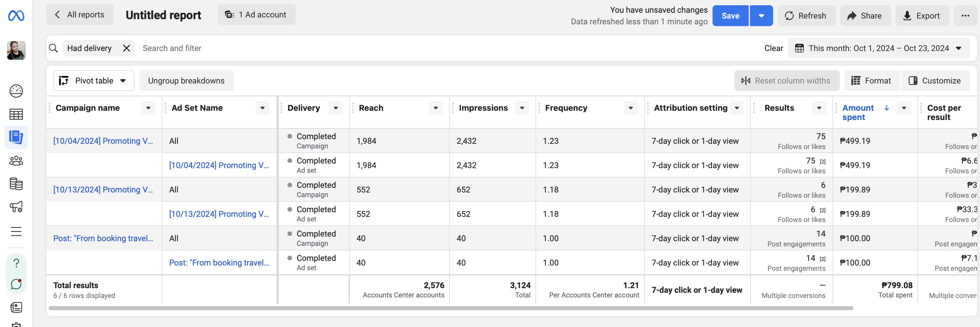Image resolution: width=980 pixels, height=327 pixels.
Task: Open the account overview gauge icon
Action: tap(16, 91)
